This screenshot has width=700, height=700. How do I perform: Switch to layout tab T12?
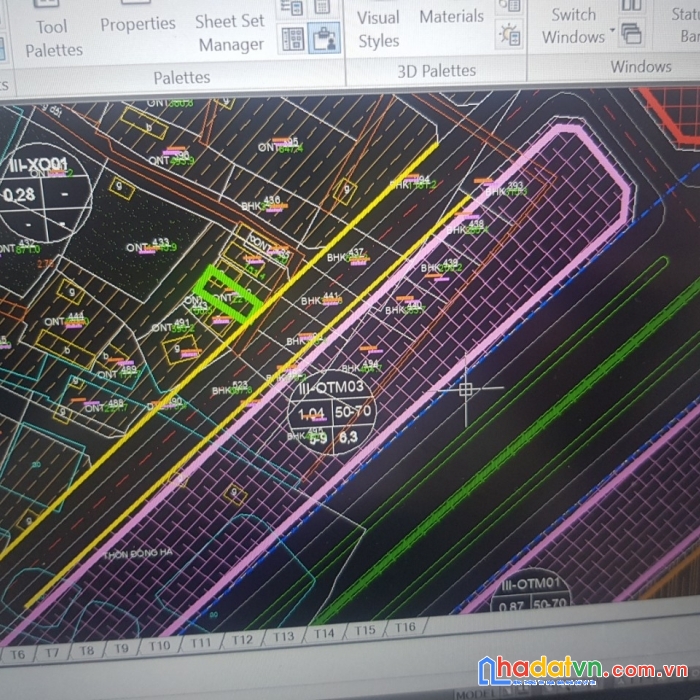tap(242, 640)
